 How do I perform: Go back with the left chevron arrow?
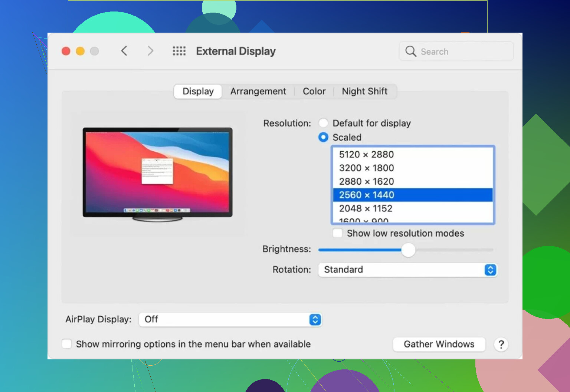pyautogui.click(x=124, y=51)
